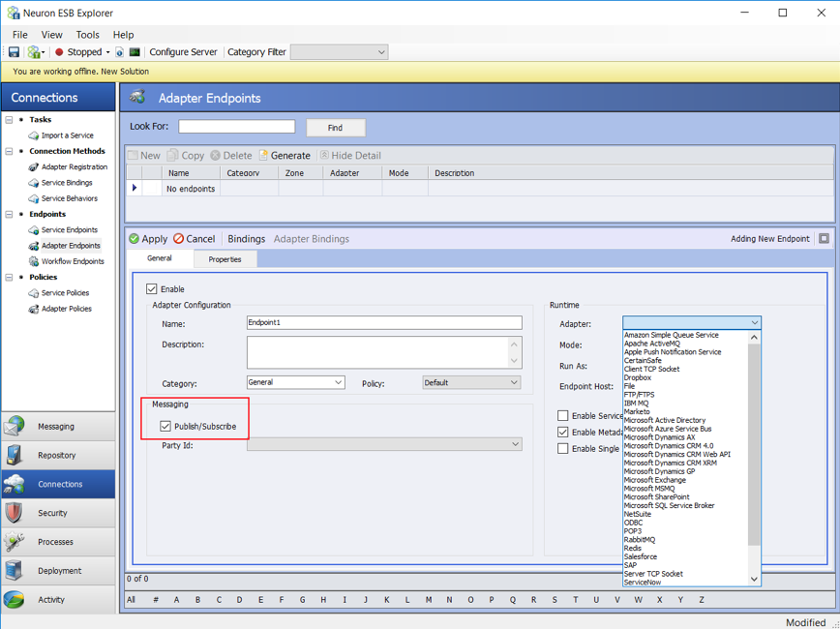Collapse the Connection Methods tree group

pyautogui.click(x=9, y=151)
